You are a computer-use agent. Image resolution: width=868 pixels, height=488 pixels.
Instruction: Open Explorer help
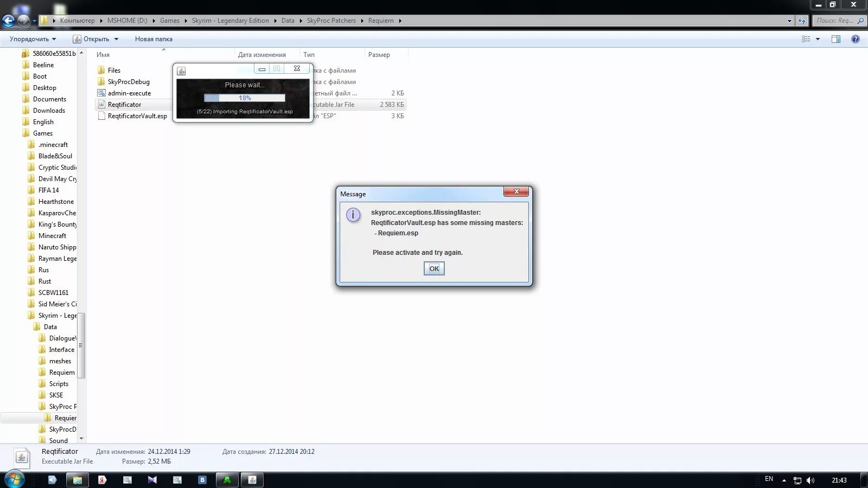[856, 39]
